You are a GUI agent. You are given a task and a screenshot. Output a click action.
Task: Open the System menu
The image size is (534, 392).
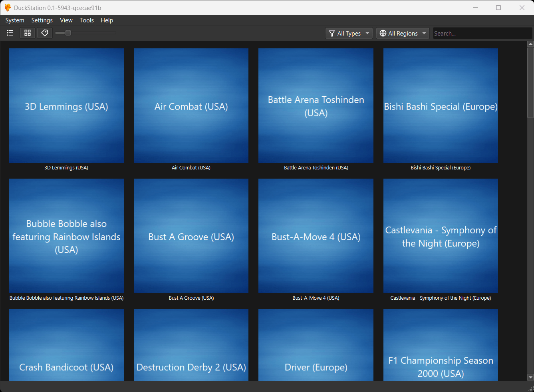[15, 20]
